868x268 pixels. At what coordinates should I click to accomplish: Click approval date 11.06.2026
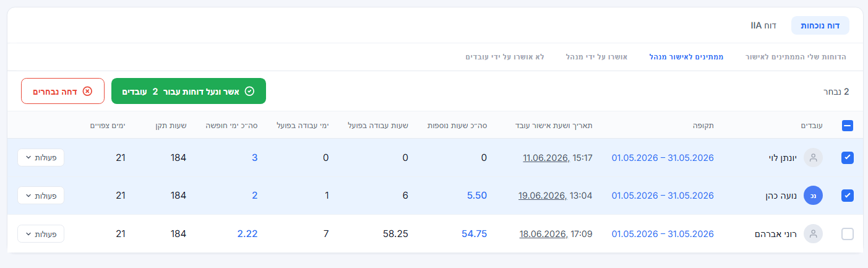[x=546, y=158]
